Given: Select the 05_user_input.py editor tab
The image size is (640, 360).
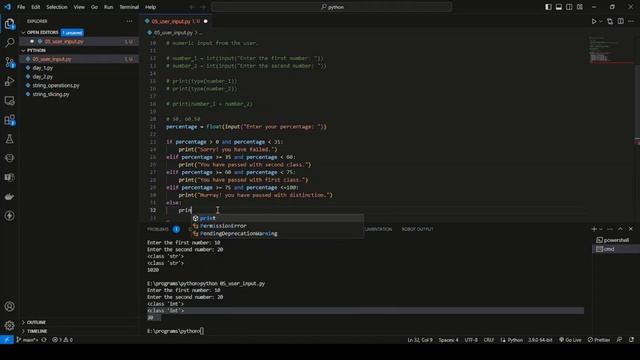Looking at the screenshot, I should pos(176,21).
